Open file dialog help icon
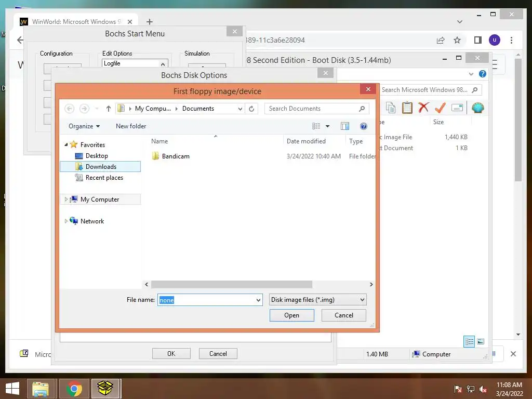532x399 pixels. [363, 126]
